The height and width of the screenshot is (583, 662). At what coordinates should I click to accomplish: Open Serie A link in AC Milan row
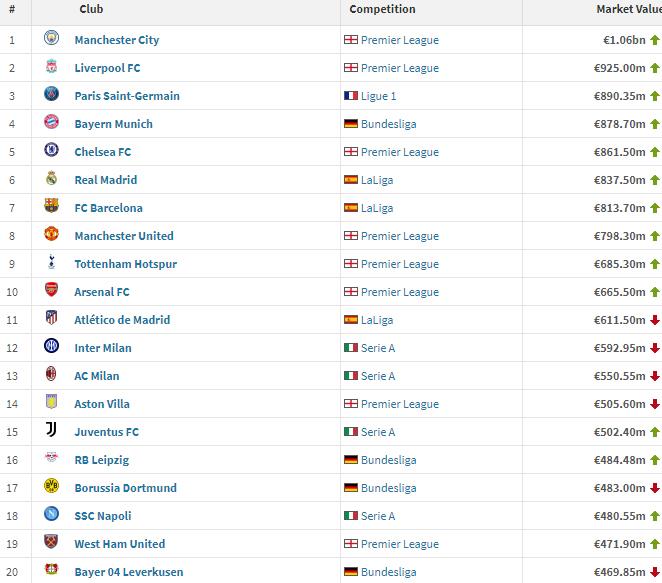(x=377, y=376)
